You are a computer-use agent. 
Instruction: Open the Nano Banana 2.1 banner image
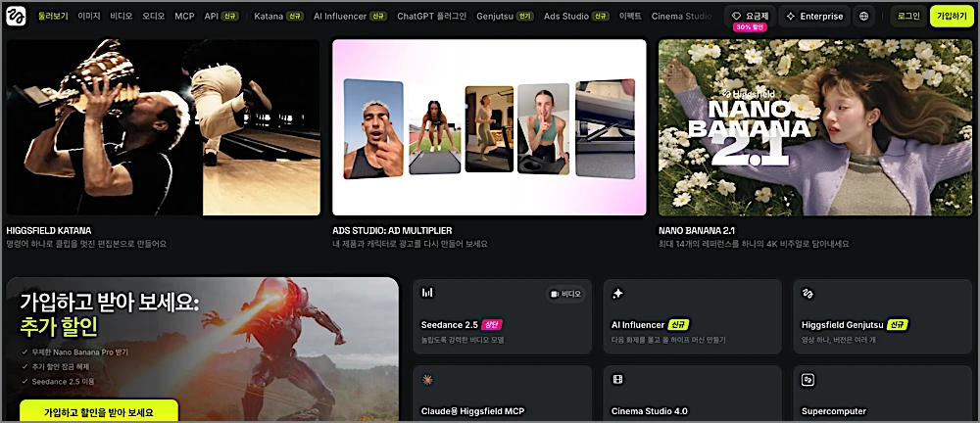815,127
